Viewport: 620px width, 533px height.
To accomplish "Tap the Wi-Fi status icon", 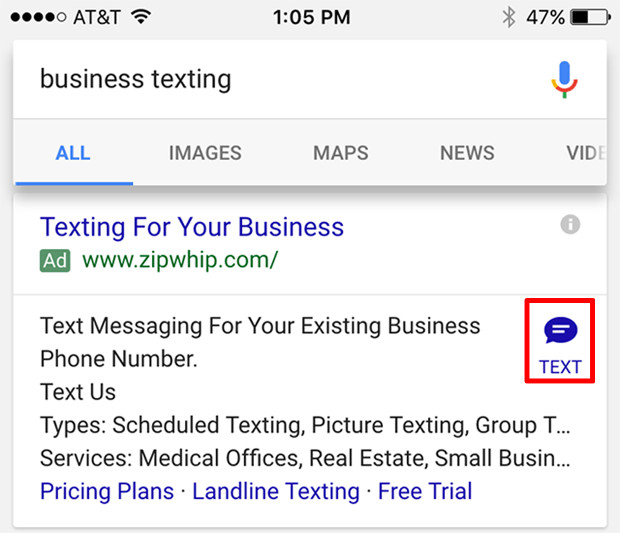I will 141,17.
